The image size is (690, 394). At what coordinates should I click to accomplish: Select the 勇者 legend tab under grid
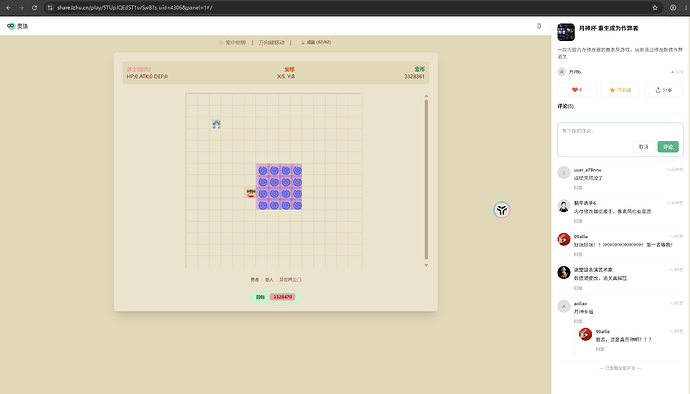click(x=254, y=280)
